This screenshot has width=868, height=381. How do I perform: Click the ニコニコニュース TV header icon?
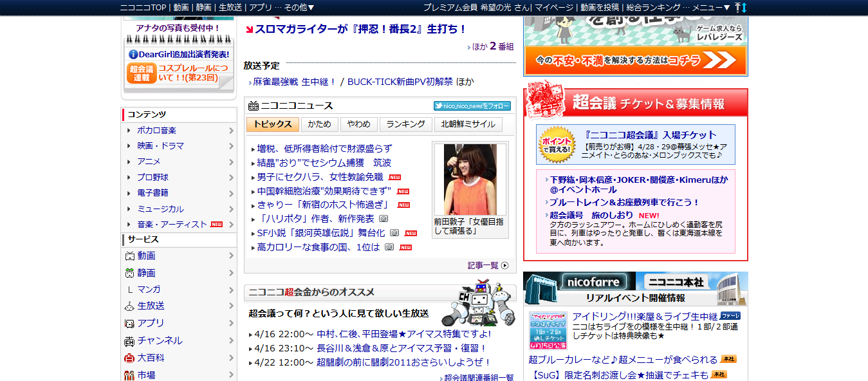[x=254, y=106]
